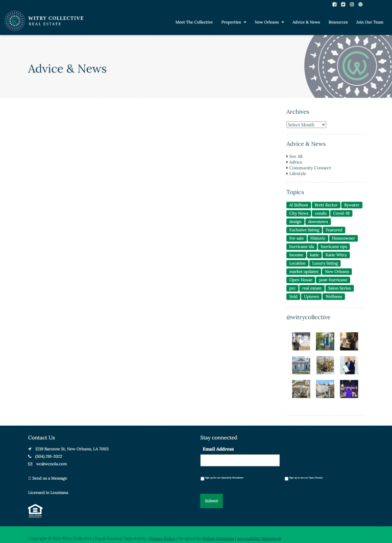Image resolution: width=392 pixels, height=543 pixels.
Task: Check the Open Houses signup box
Action: pos(286,479)
